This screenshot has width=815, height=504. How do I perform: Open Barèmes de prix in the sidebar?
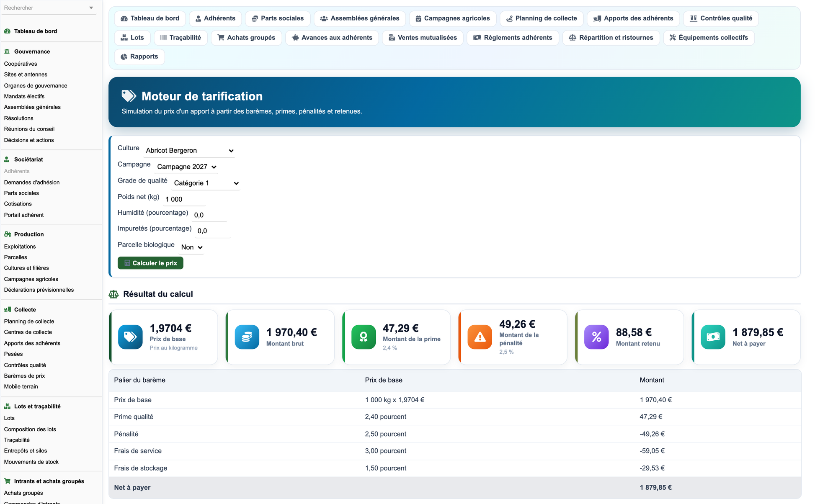click(x=24, y=376)
